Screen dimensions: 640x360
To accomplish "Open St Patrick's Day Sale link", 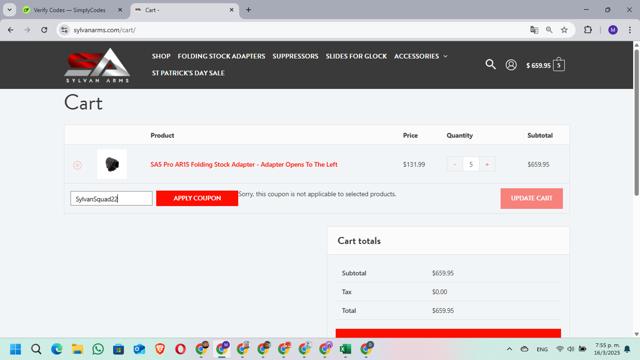I will pyautogui.click(x=188, y=73).
